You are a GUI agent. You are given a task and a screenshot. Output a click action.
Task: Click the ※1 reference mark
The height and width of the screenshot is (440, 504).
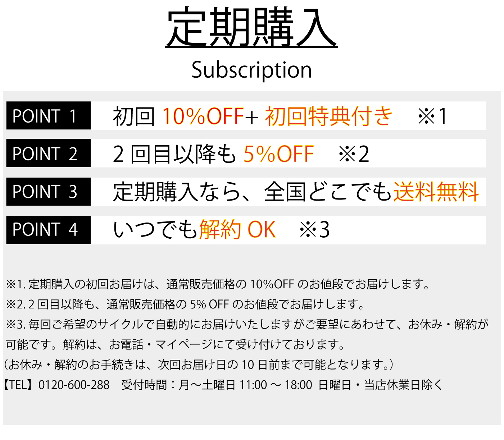tap(432, 116)
